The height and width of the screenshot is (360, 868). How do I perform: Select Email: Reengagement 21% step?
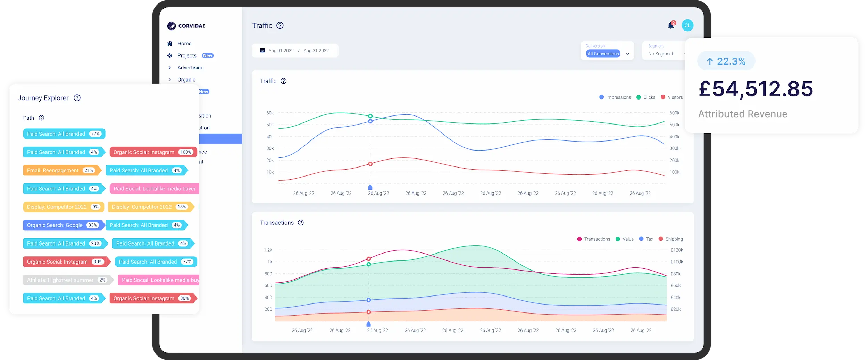tap(62, 170)
